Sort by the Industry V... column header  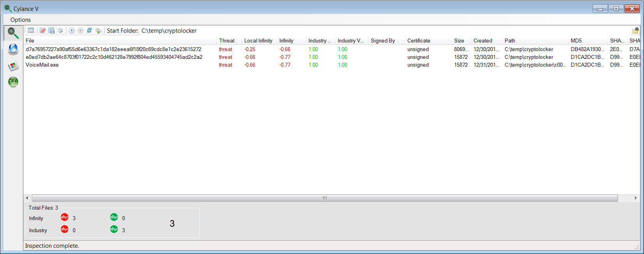pos(352,41)
